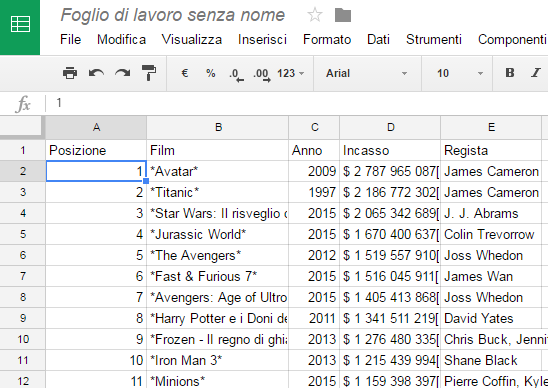Open the Arial font dropdown

coord(367,73)
